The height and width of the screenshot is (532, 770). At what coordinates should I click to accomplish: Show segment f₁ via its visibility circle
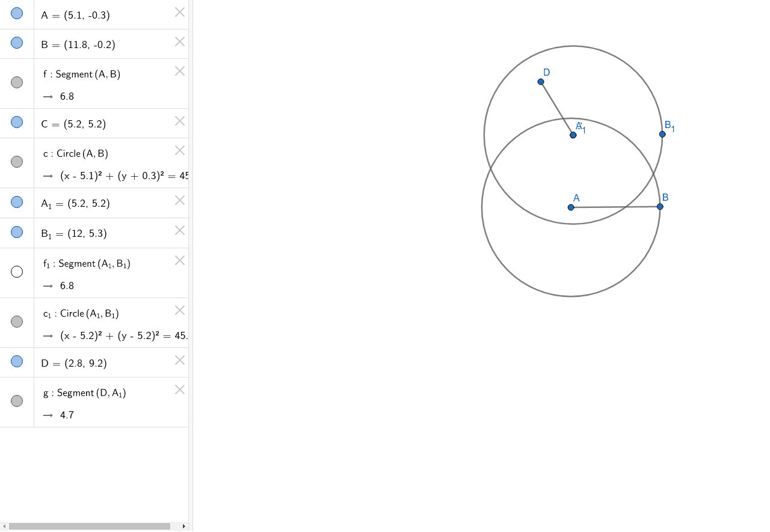17,272
